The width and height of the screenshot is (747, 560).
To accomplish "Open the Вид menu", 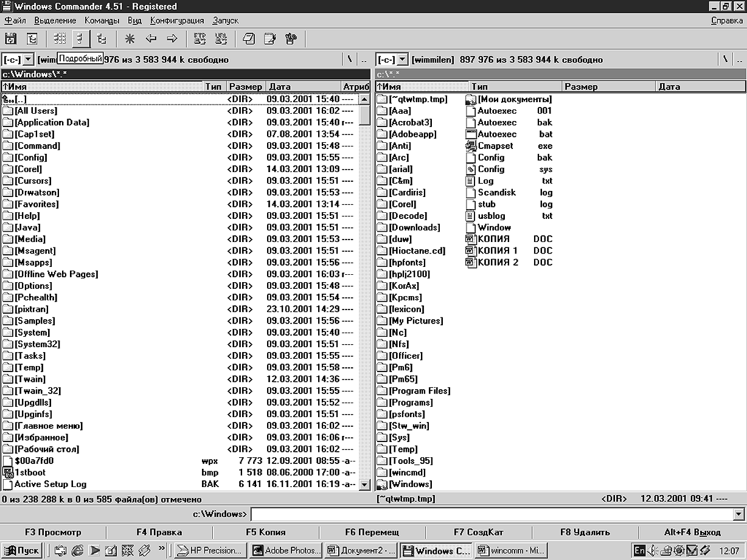I will pos(134,21).
